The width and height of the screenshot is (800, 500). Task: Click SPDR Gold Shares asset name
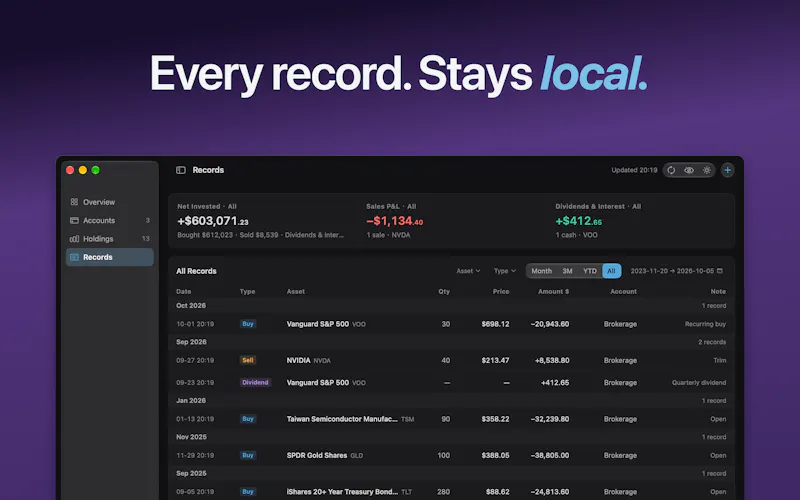317,455
